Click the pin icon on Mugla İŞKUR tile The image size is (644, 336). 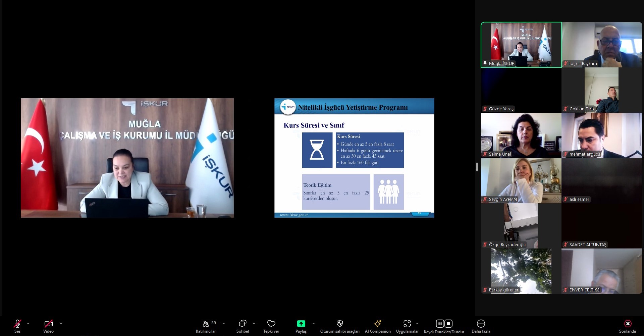485,63
